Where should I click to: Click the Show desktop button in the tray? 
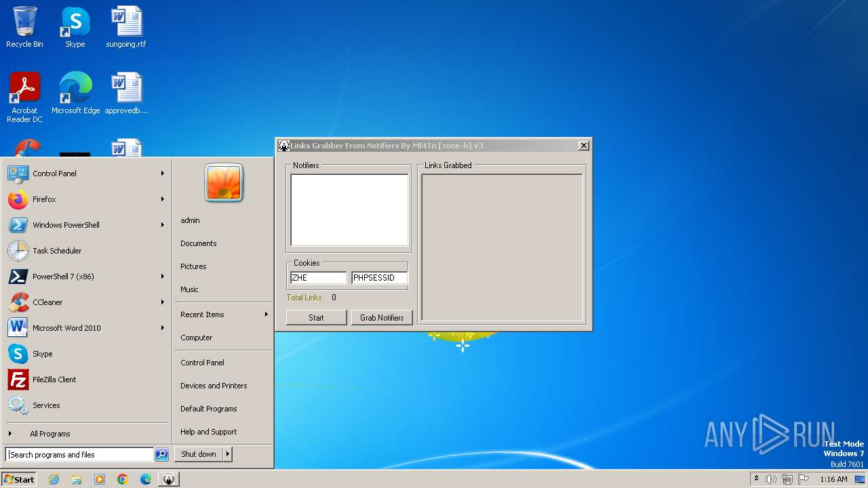(860, 479)
